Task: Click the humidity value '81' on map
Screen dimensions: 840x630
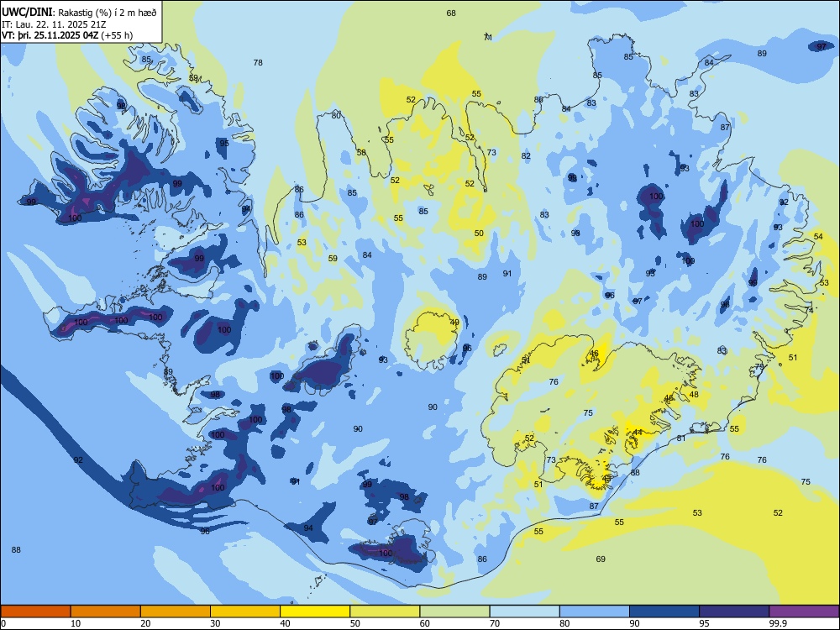Action: [681, 438]
